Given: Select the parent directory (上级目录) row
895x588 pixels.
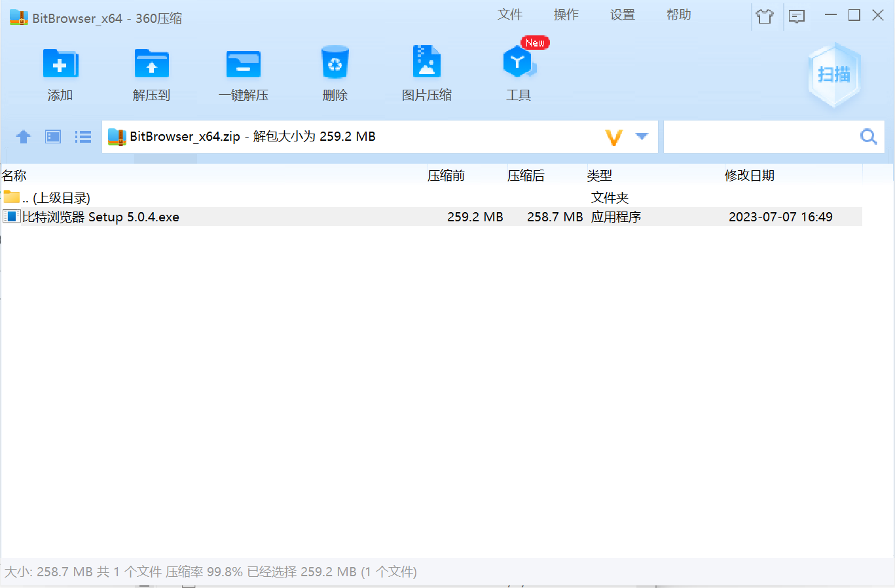Looking at the screenshot, I should pos(431,198).
